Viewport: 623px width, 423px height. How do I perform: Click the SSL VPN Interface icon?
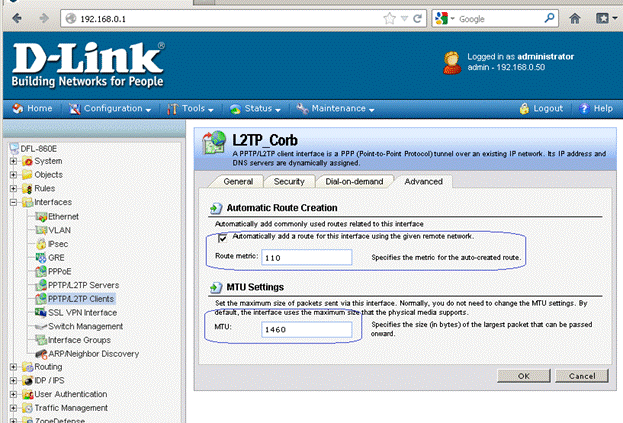41,313
